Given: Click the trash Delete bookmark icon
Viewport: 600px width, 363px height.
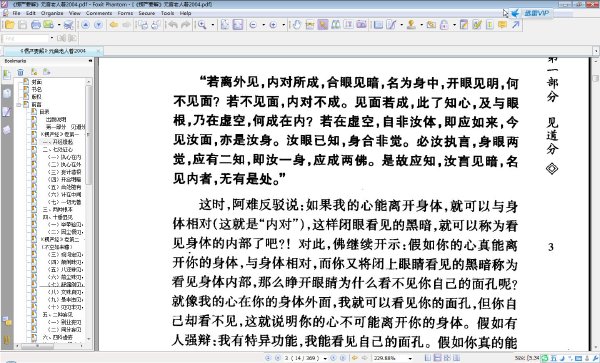Looking at the screenshot, I should [20, 72].
